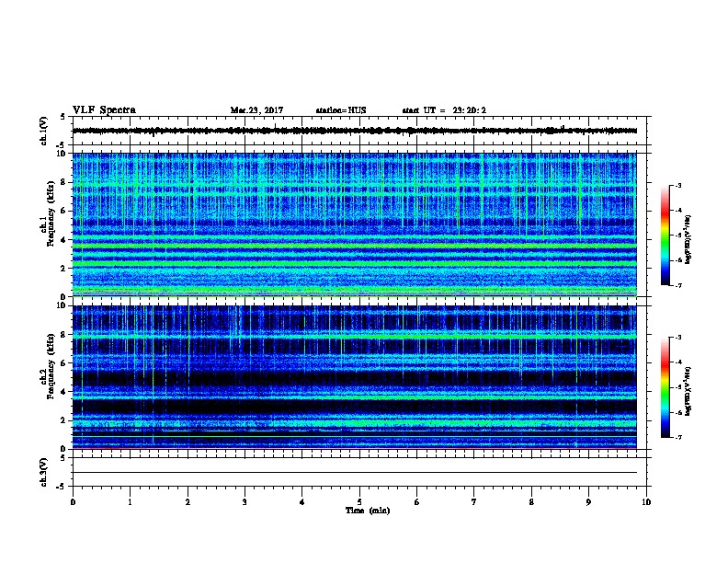Click the ch.2 color bar log(PSD) label
The image size is (728, 563).
pyautogui.click(x=688, y=391)
